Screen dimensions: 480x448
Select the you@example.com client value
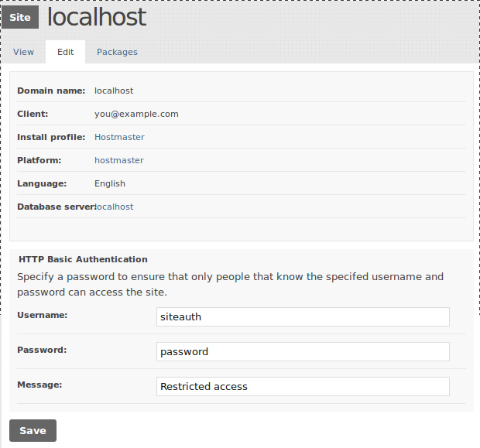tap(136, 115)
